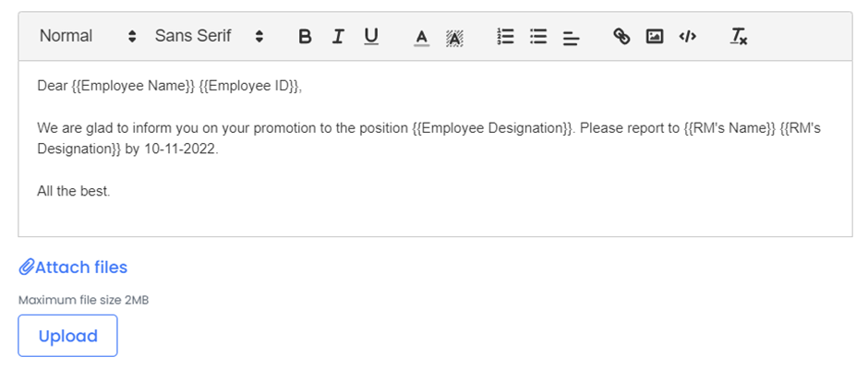Open the Sans Serif font dropdown
Screen dimensions: 868x369
[x=209, y=37]
